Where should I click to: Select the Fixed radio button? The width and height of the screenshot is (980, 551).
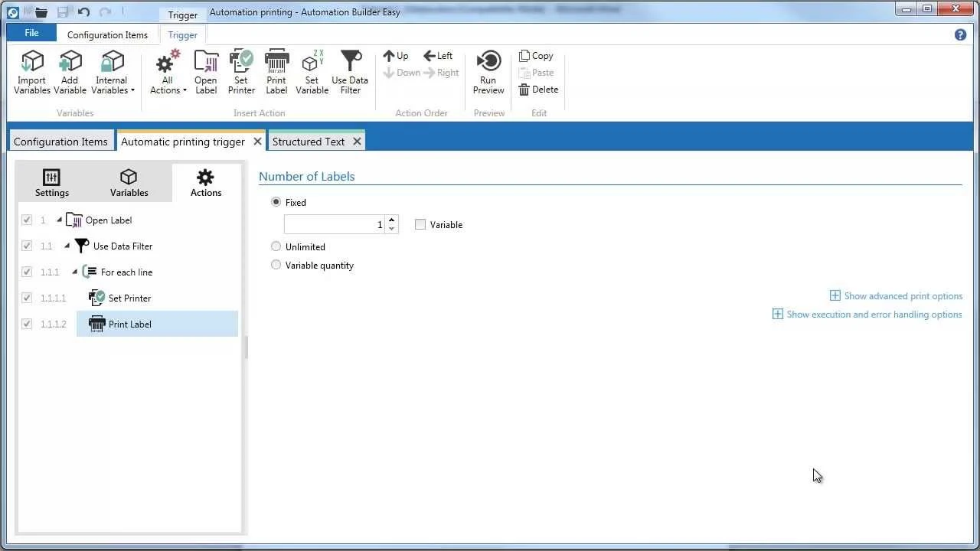point(276,202)
